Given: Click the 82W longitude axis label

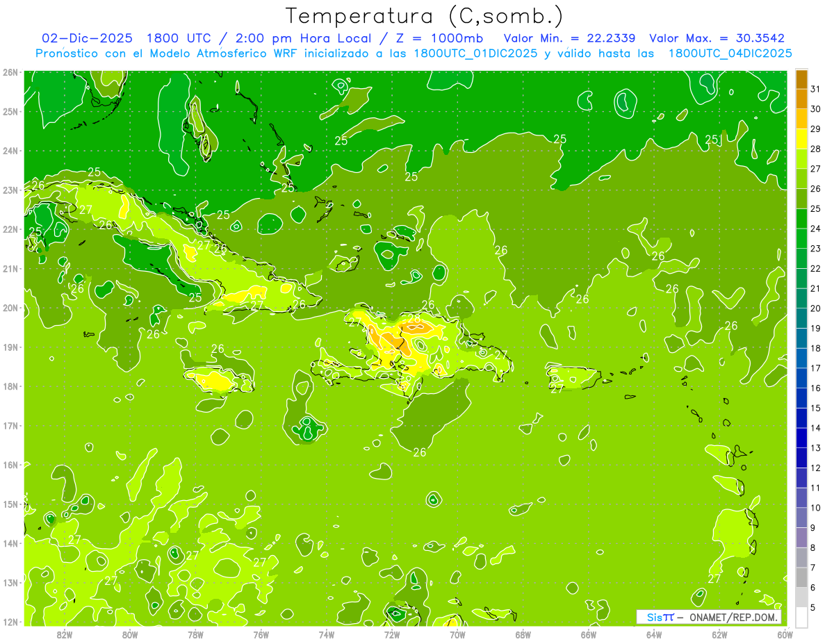Looking at the screenshot, I should [65, 634].
